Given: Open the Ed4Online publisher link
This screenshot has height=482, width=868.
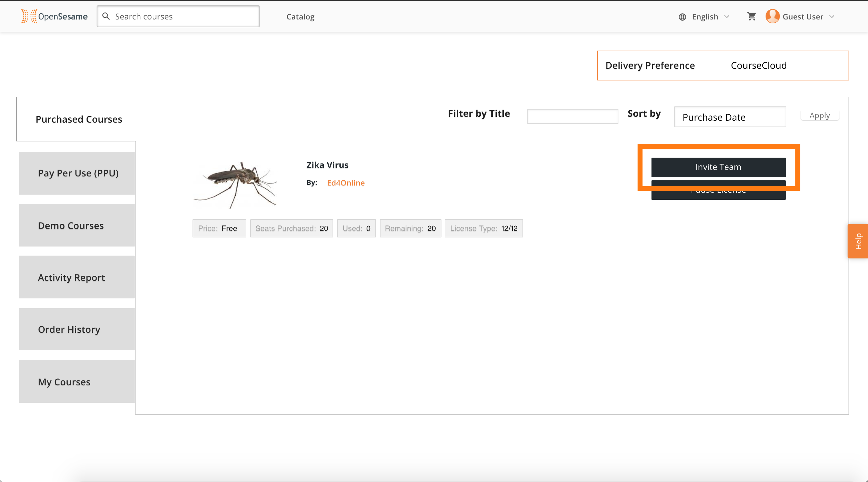Looking at the screenshot, I should pos(346,183).
